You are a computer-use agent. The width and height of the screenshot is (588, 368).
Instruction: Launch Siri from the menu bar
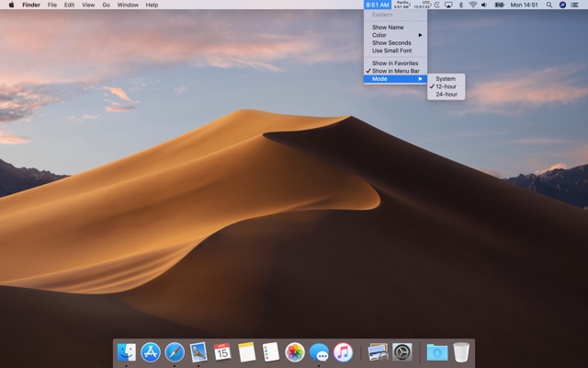[562, 5]
